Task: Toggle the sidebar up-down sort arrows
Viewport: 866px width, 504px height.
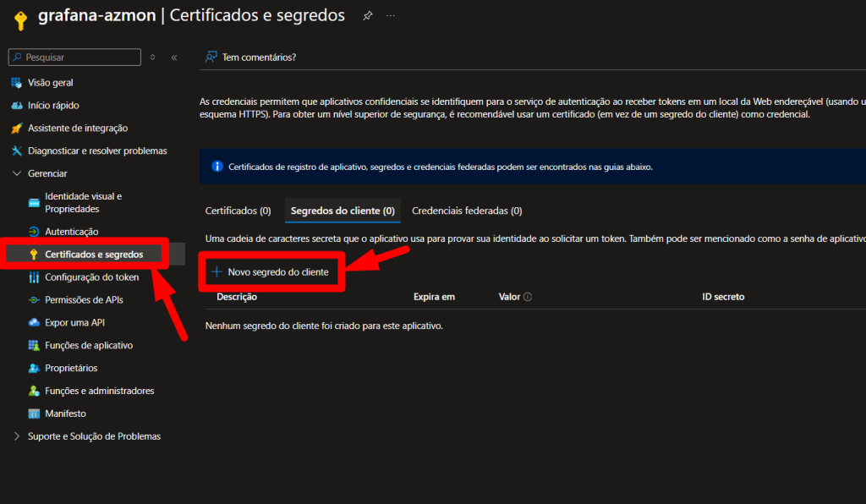Action: [x=152, y=58]
